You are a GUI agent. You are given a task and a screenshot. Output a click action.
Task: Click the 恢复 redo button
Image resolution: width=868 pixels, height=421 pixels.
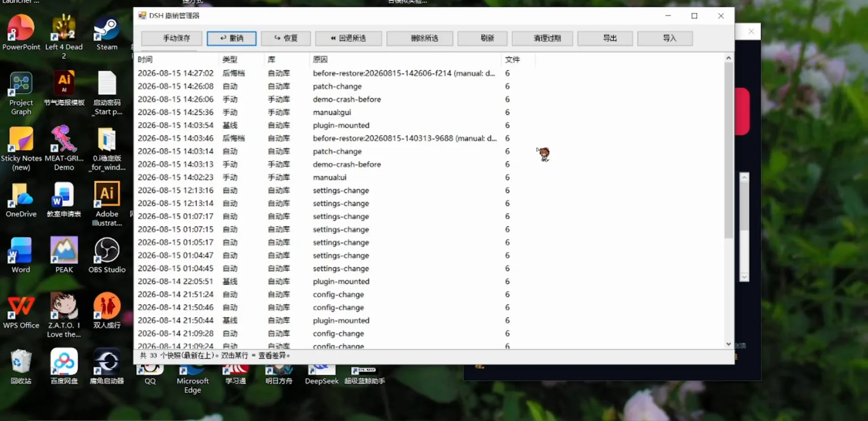pyautogui.click(x=286, y=38)
